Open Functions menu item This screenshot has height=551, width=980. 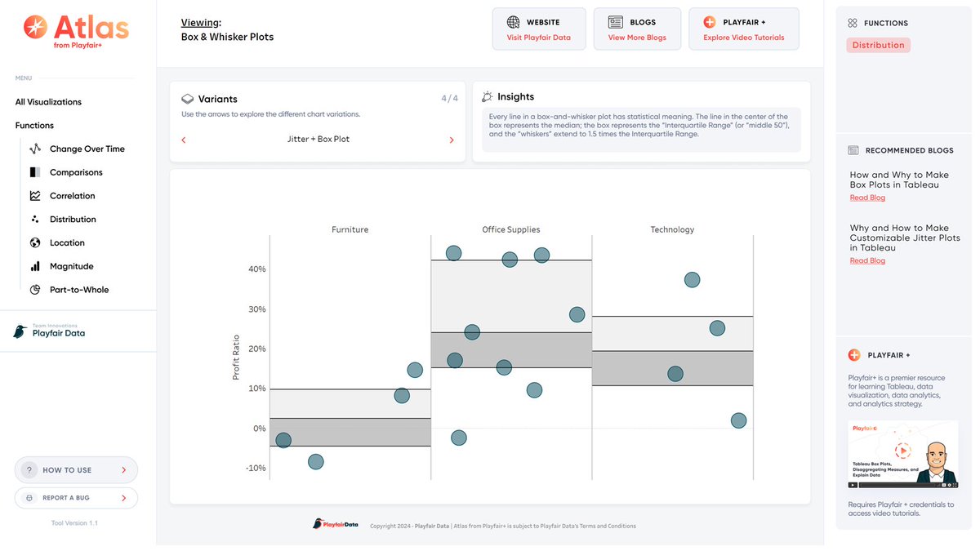tap(34, 126)
